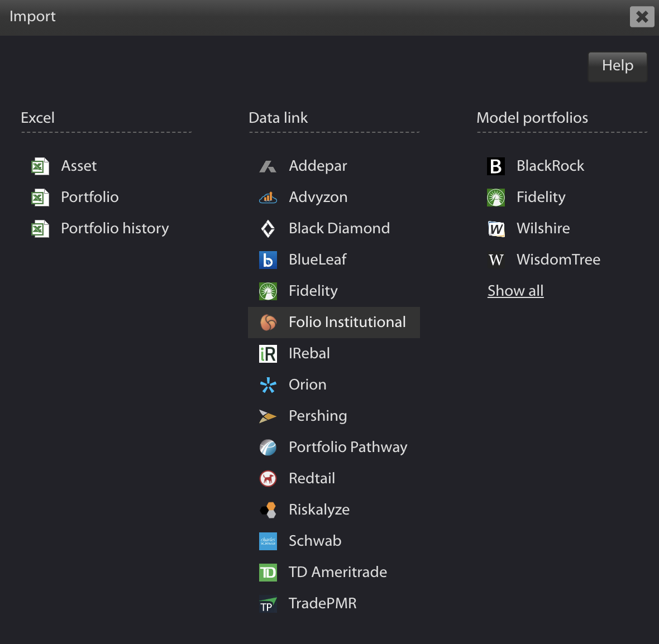Choose WisdomTree model portfolios label

pyautogui.click(x=558, y=259)
